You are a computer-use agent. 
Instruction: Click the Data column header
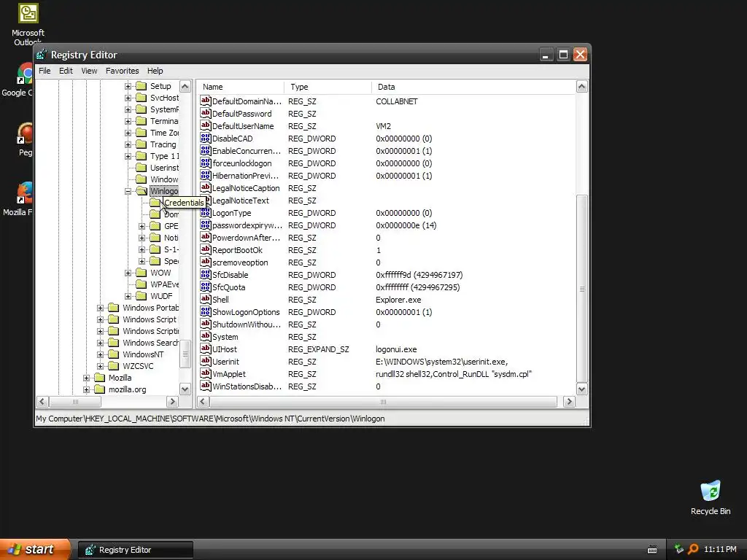[473, 87]
